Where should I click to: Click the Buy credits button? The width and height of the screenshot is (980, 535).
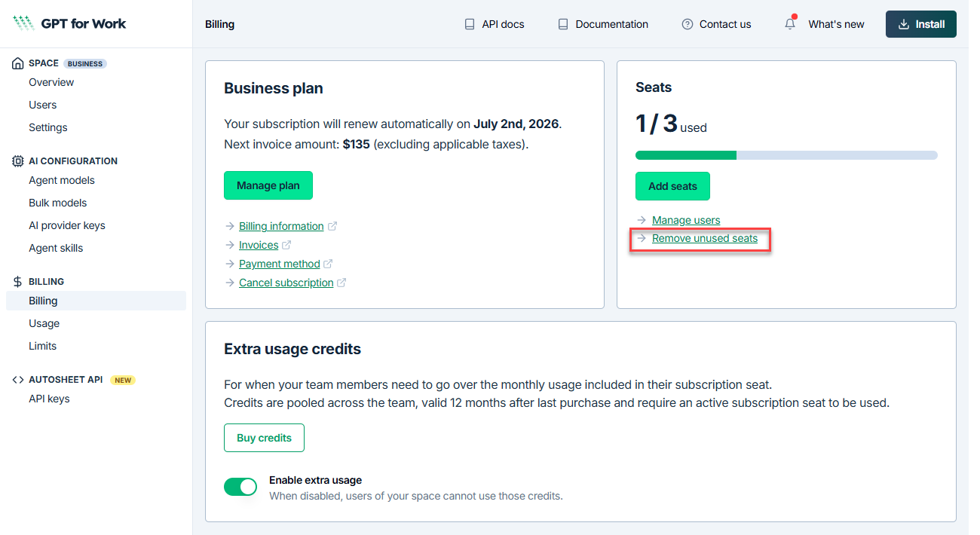[x=264, y=438]
